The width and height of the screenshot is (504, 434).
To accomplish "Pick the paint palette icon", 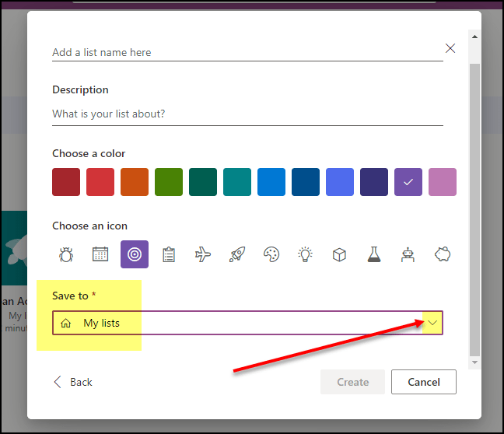I will 271,254.
